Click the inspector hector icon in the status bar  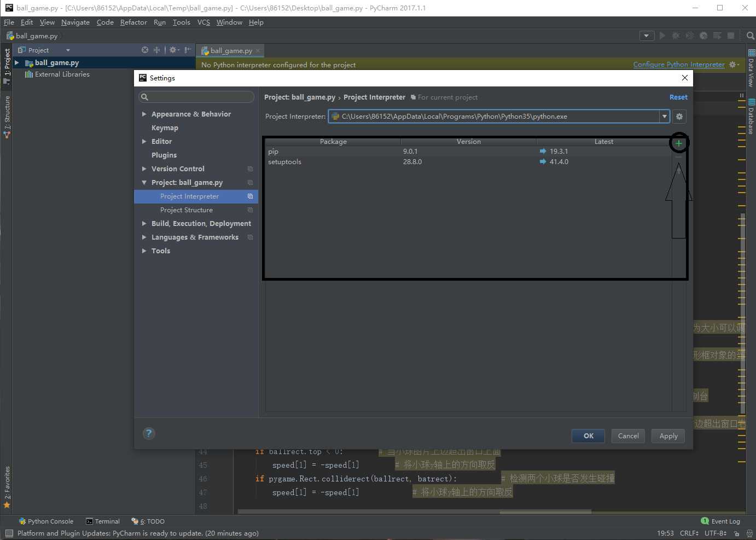(x=749, y=533)
